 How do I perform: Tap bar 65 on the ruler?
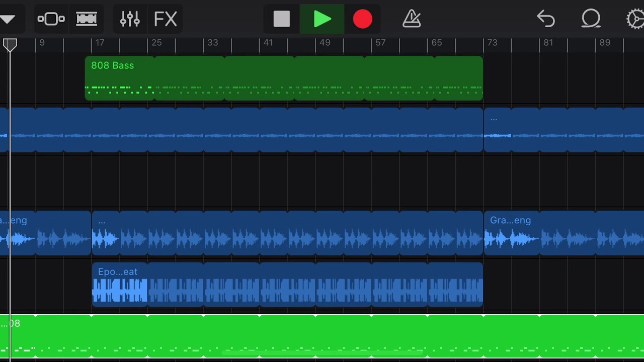[437, 43]
